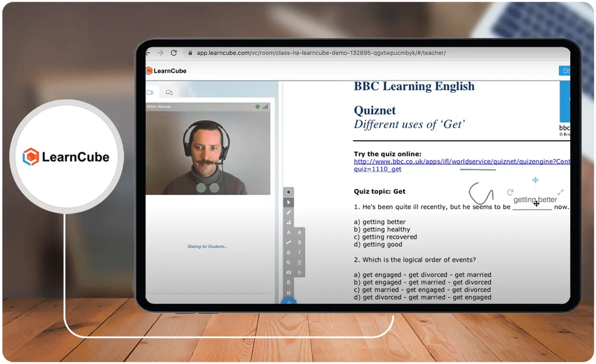596x364 pixels.
Task: Select the 'getting better' text annotation
Action: (535, 200)
